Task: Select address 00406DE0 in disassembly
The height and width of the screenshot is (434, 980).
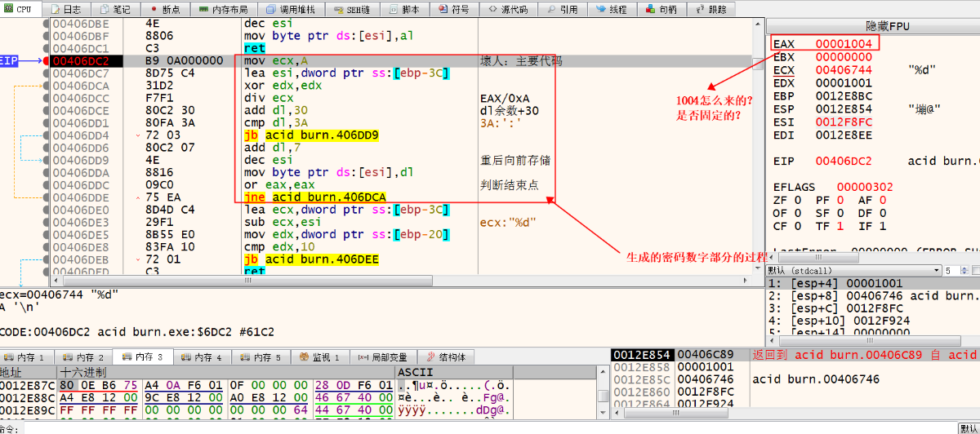Action: click(81, 210)
